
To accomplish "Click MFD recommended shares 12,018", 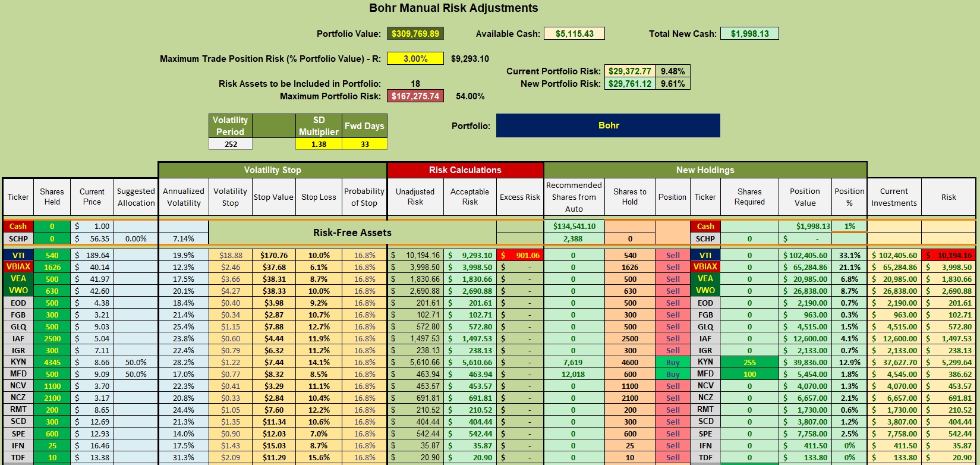I will 573,374.
